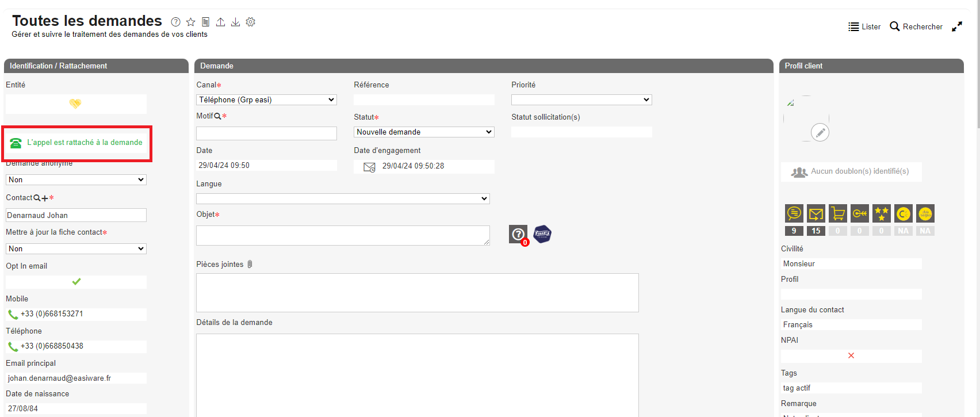
Task: Open the Demande anonyme dropdown
Action: pos(76,180)
